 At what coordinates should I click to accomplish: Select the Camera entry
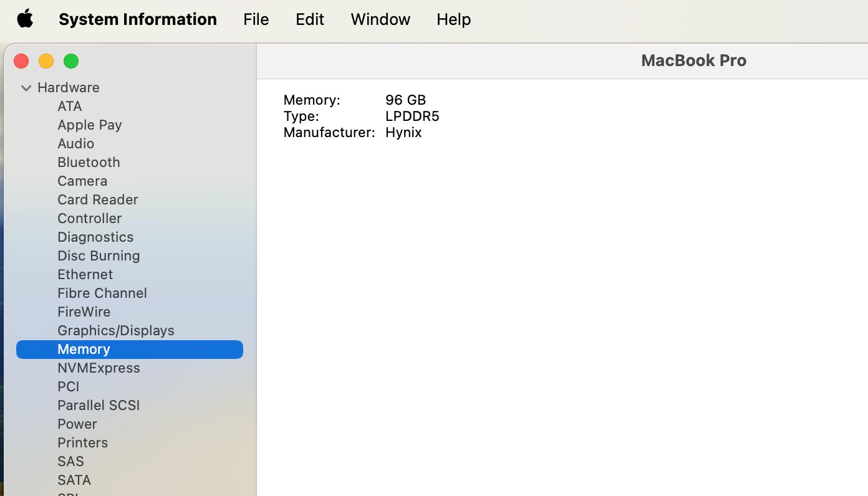tap(82, 181)
